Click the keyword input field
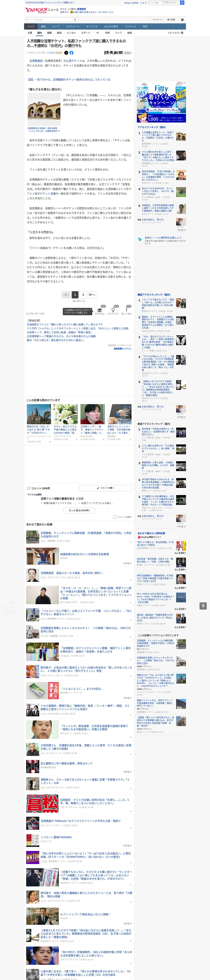Viewport: 210px width, 980px height. (49, 20)
